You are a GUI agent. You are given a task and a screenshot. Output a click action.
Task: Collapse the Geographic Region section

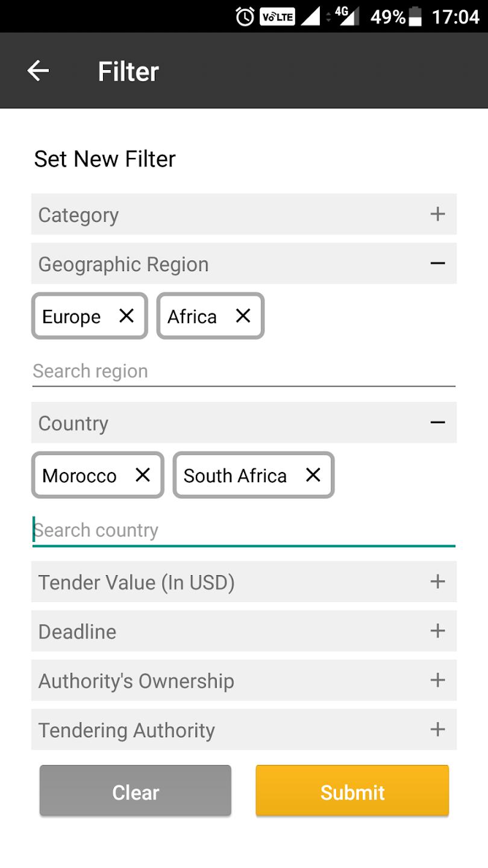tap(437, 263)
